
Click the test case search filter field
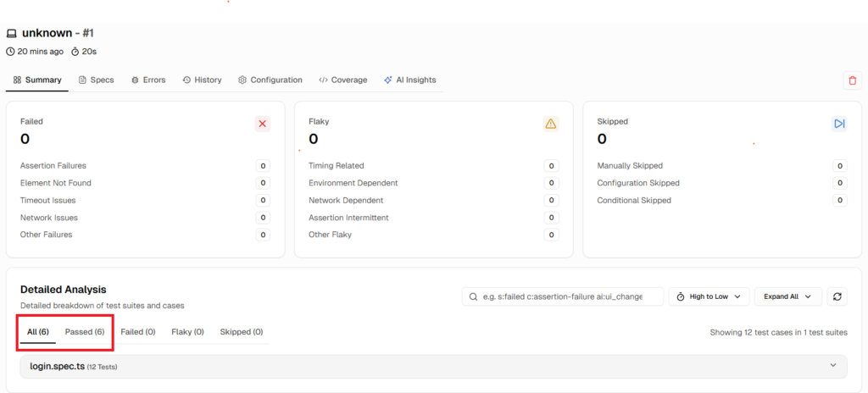[x=563, y=296]
